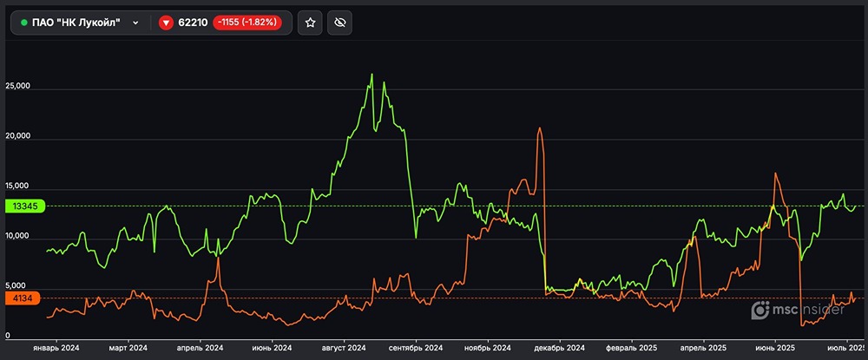Click the -1155 (-1.82%) change badge
The width and height of the screenshot is (868, 360).
coord(247,23)
